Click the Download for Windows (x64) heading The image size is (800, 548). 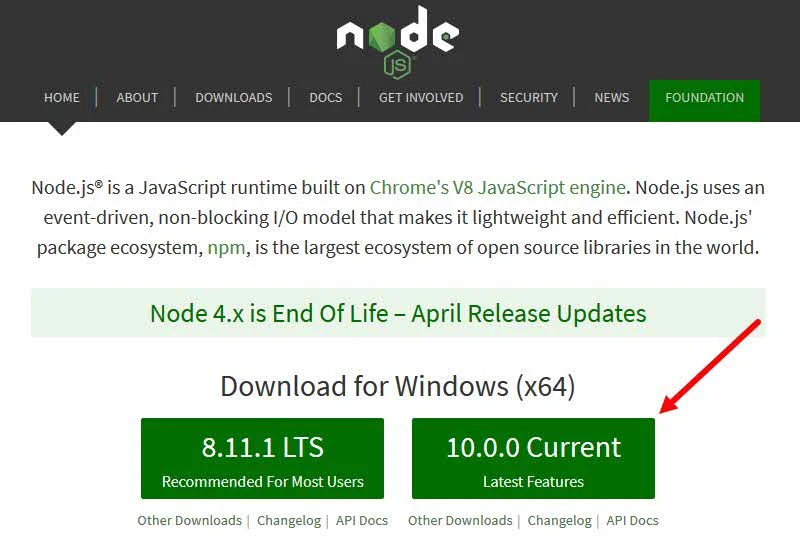point(398,386)
